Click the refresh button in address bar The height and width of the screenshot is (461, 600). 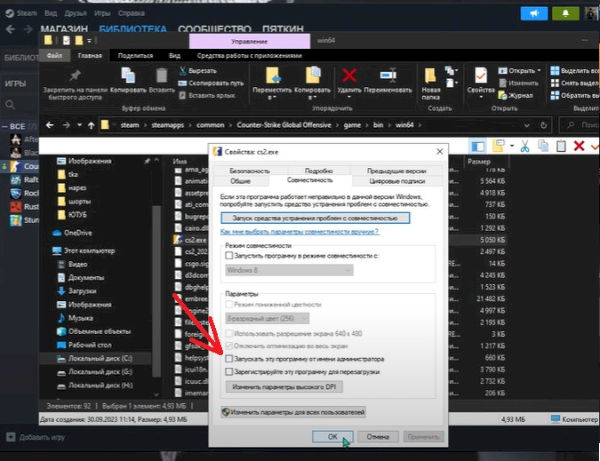point(543,125)
